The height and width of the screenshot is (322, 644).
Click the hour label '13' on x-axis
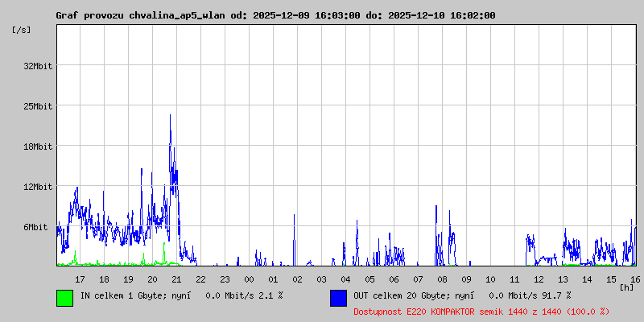pyautogui.click(x=563, y=279)
